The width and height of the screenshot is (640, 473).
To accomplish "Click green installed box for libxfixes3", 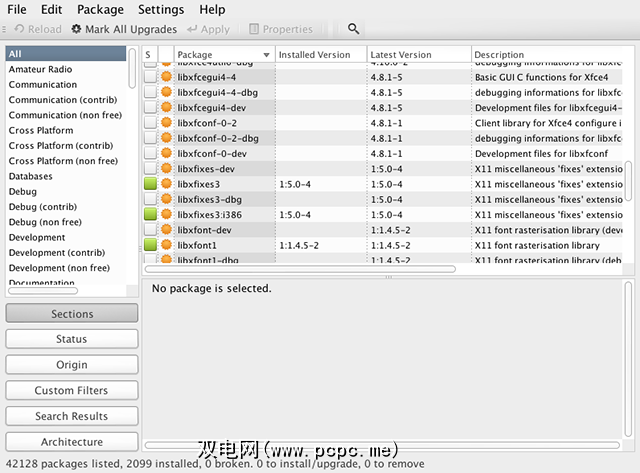I will pyautogui.click(x=150, y=184).
